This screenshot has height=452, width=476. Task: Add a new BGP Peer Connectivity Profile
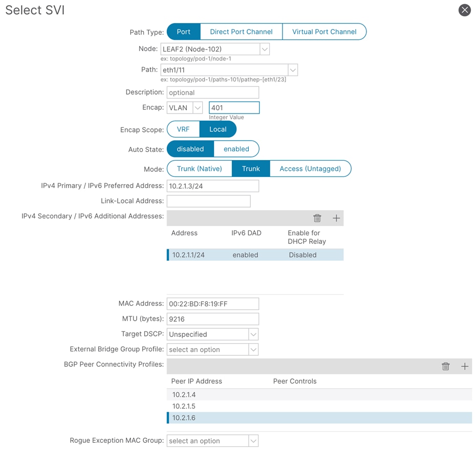[465, 366]
